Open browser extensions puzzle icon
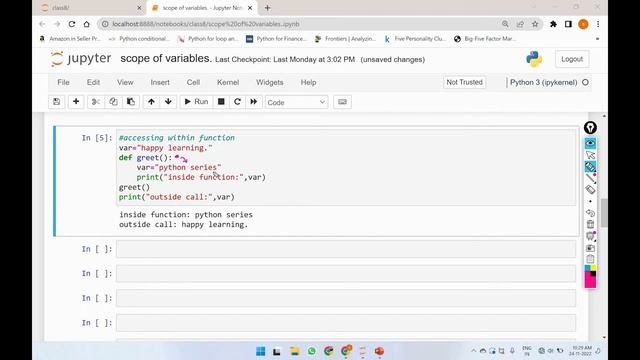 pyautogui.click(x=553, y=24)
